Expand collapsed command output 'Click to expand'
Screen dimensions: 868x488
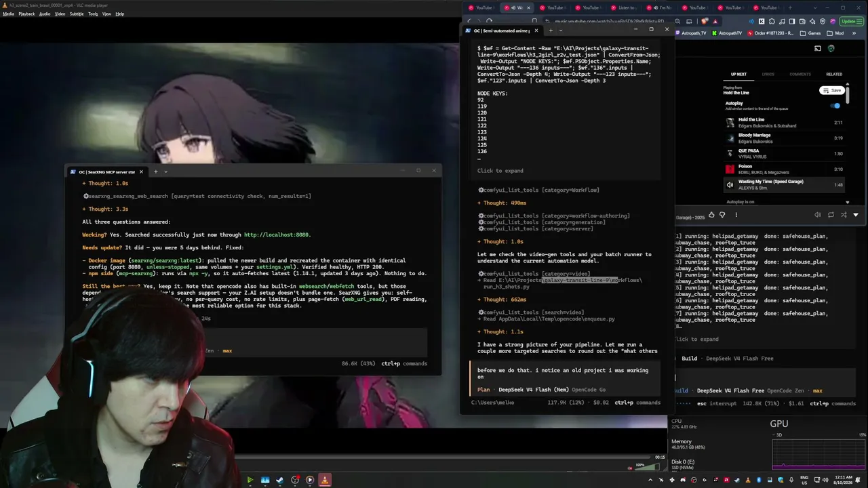coord(500,171)
